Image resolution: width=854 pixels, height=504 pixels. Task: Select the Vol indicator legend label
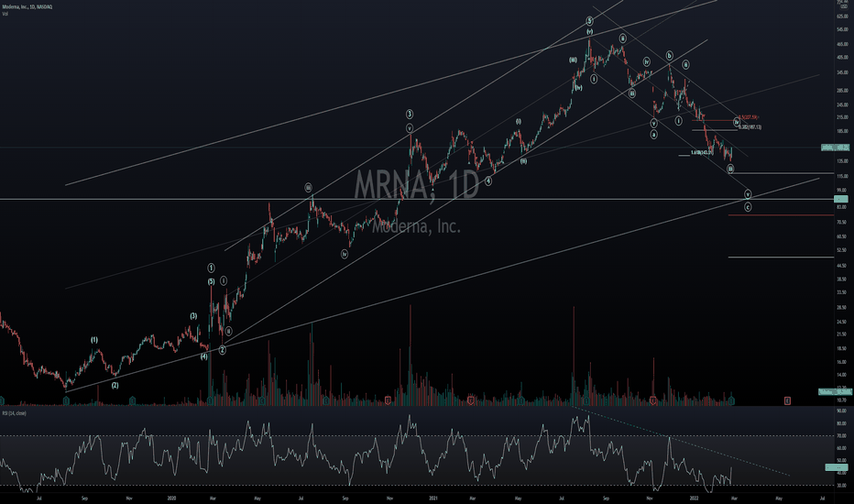pos(5,14)
